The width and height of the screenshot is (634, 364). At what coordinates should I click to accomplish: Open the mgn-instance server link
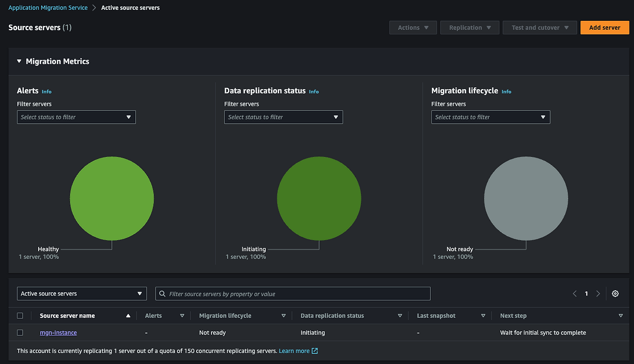click(x=58, y=333)
